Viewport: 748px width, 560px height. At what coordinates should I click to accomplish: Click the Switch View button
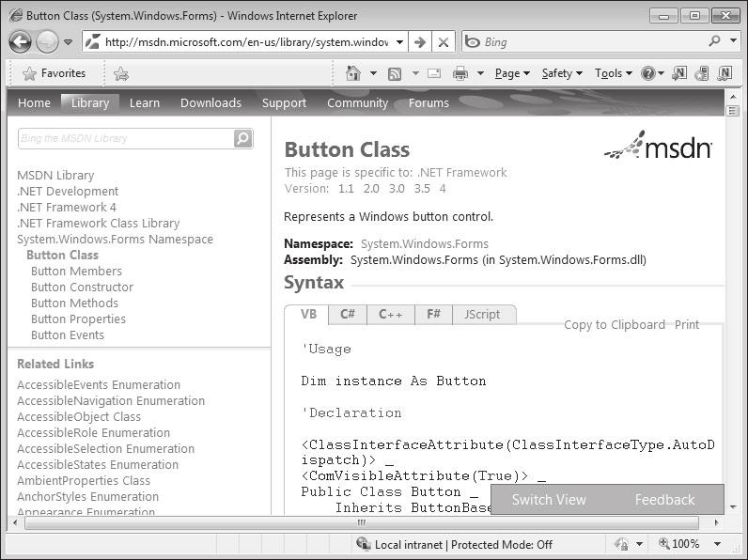[549, 500]
